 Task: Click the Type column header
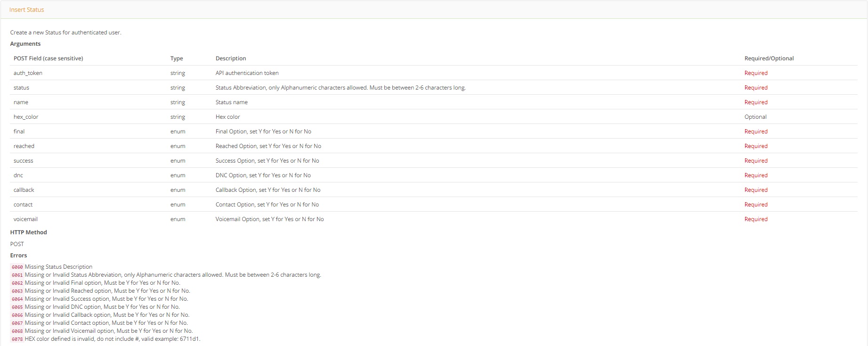coord(177,58)
